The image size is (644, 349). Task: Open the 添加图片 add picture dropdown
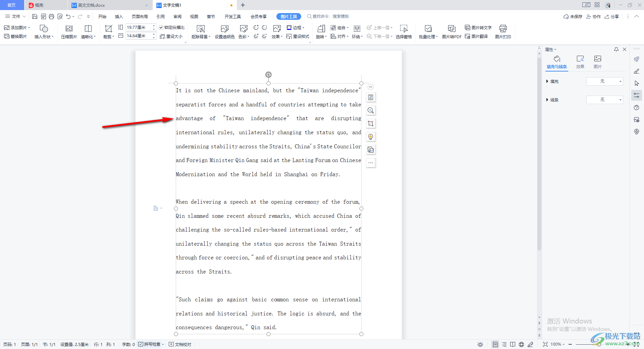click(17, 28)
